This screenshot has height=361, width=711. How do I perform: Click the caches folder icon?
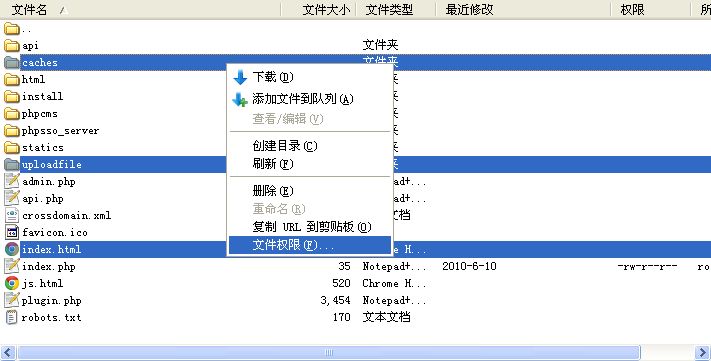click(12, 63)
